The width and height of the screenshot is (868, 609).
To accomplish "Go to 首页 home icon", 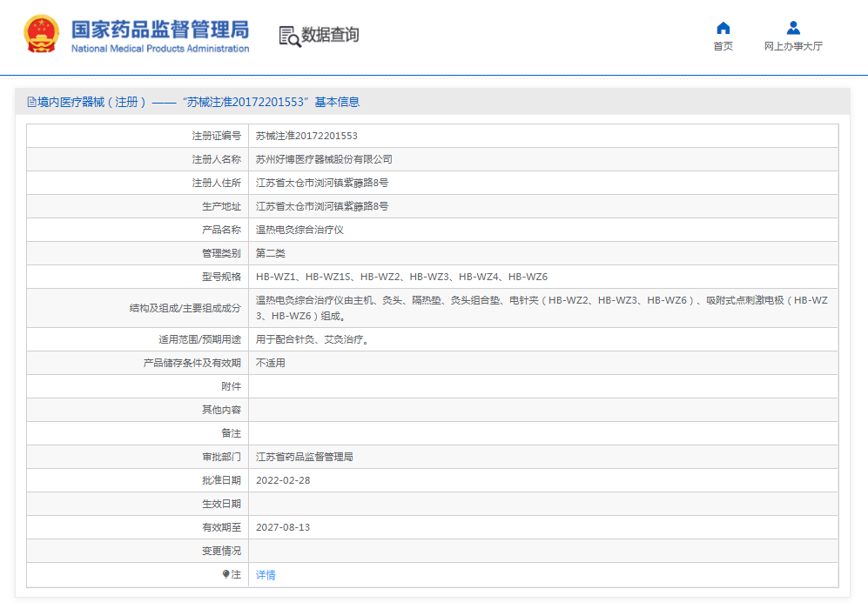I will point(723,28).
